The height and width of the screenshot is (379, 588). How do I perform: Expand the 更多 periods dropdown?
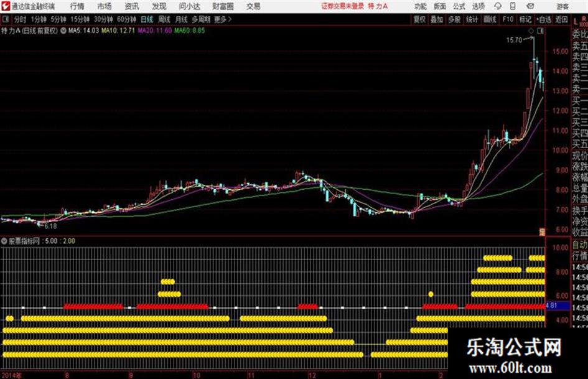click(x=223, y=19)
